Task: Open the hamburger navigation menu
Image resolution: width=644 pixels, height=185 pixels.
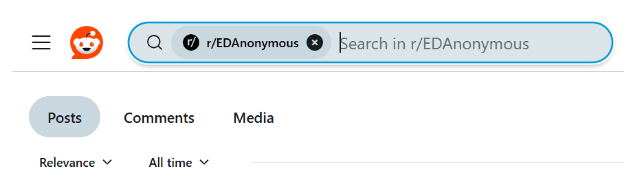Action: coord(41,43)
